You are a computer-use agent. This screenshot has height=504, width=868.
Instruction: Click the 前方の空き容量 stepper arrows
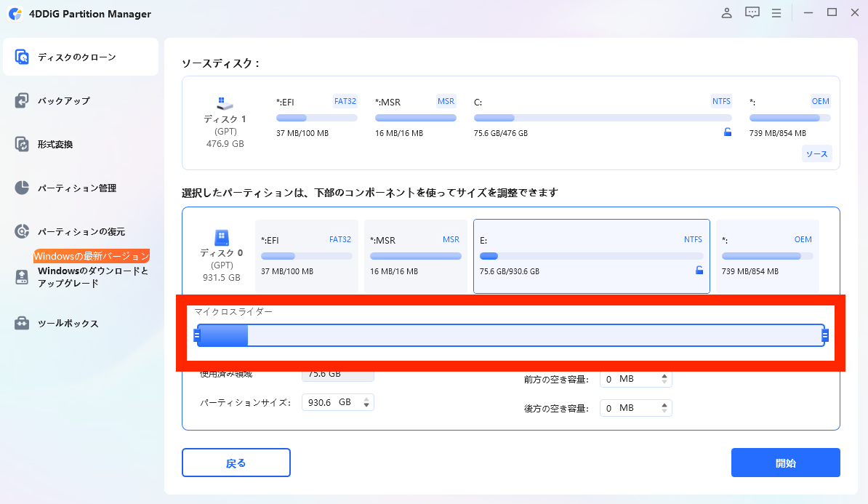tap(664, 379)
